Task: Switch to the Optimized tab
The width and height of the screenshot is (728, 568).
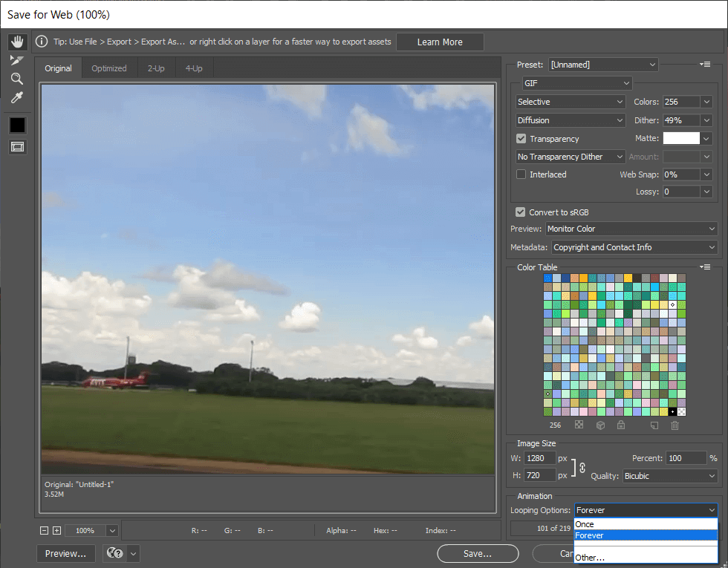Action: click(109, 68)
